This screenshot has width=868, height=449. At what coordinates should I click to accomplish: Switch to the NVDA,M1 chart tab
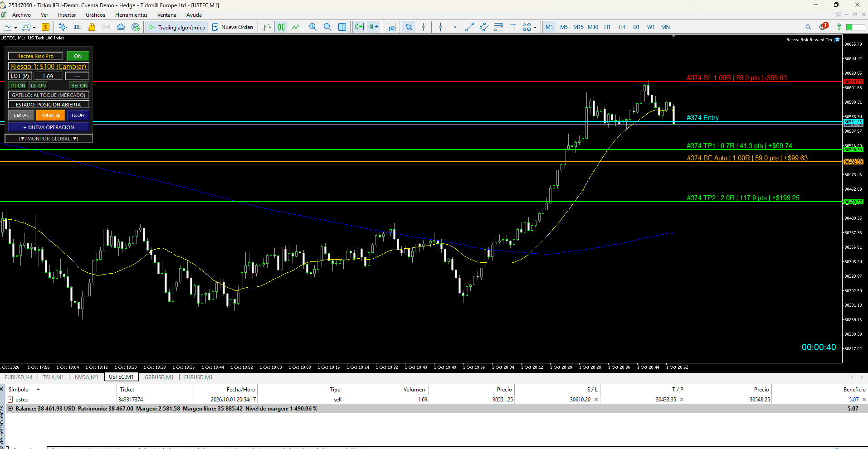click(x=86, y=377)
